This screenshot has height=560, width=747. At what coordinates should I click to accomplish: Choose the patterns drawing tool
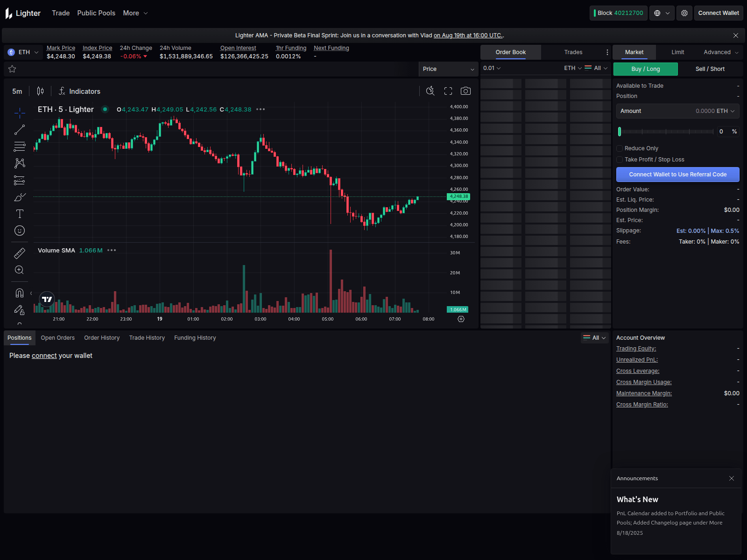point(20,163)
